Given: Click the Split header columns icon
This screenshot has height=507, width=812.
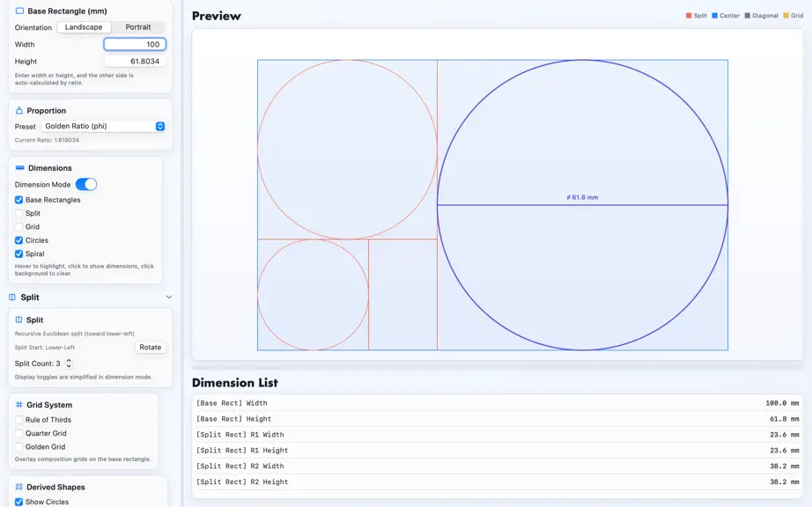Looking at the screenshot, I should click(x=12, y=297).
